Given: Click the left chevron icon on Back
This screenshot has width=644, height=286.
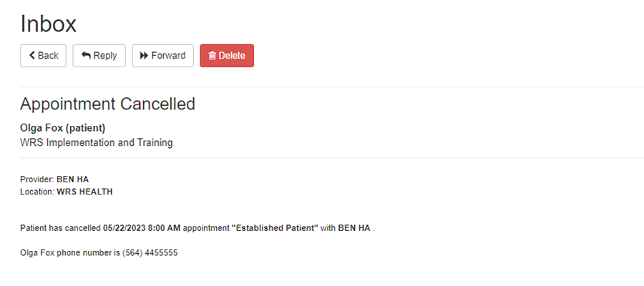Looking at the screenshot, I should (x=32, y=55).
